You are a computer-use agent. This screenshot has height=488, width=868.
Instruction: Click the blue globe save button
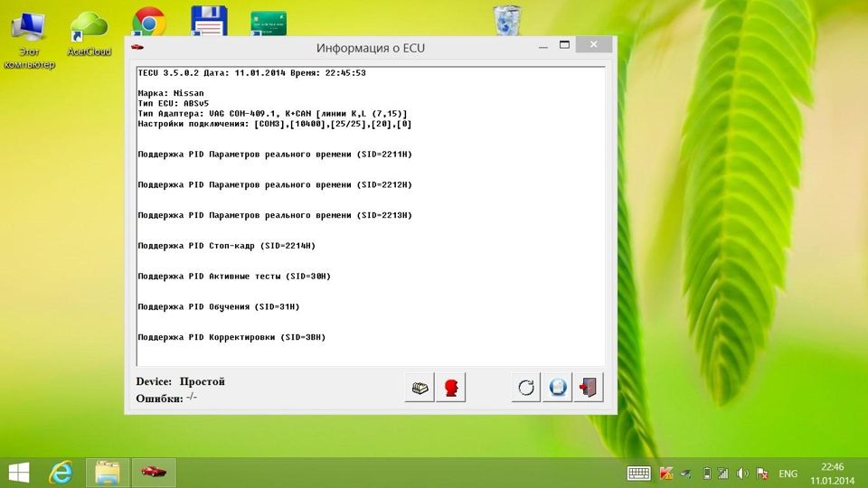click(558, 388)
